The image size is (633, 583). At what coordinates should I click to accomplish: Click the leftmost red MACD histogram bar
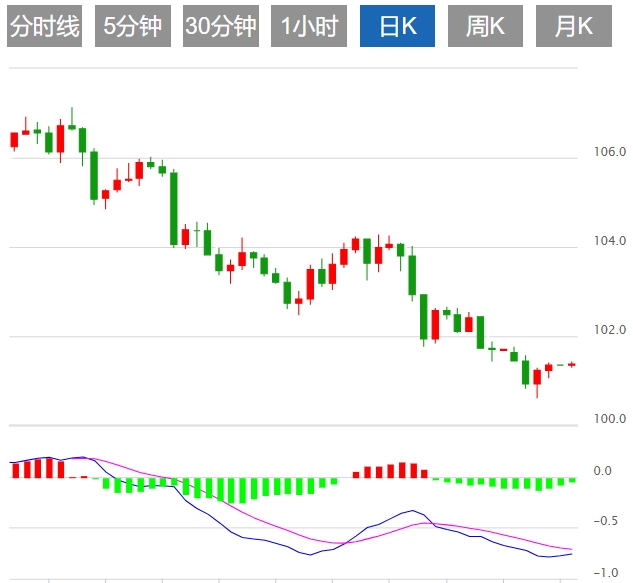[x=14, y=470]
